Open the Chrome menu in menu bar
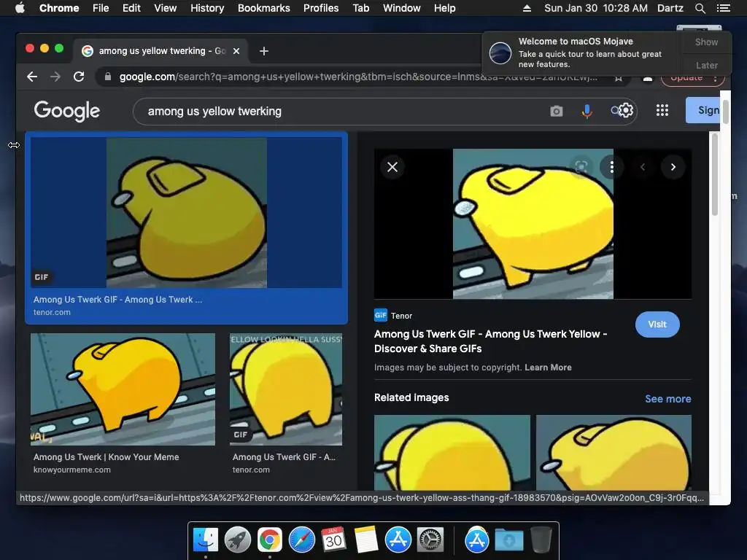This screenshot has height=560, width=747. tap(59, 8)
